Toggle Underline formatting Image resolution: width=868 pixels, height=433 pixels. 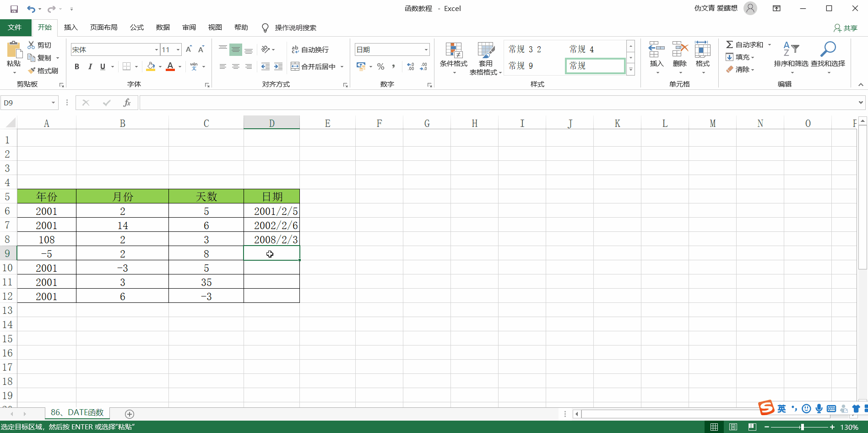(x=103, y=66)
